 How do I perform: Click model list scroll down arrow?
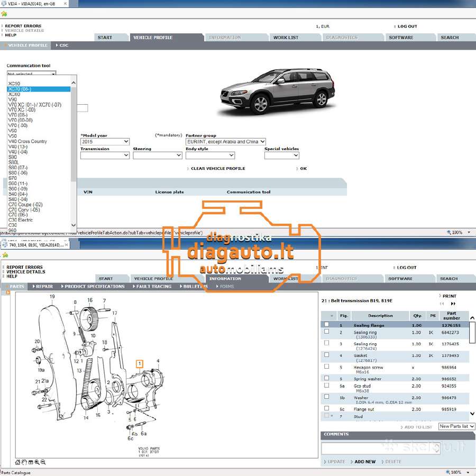pyautogui.click(x=74, y=225)
